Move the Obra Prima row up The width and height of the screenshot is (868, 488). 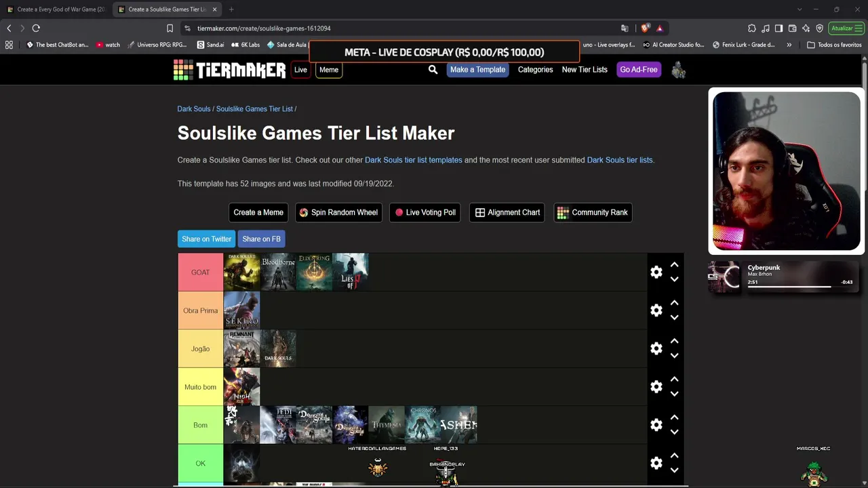(x=674, y=303)
